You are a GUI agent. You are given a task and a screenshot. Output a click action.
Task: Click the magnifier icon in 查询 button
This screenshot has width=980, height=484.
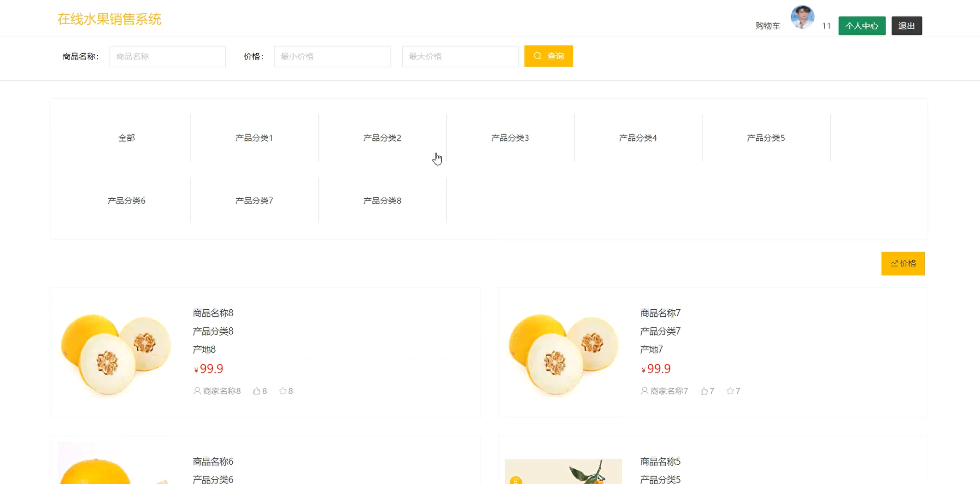(x=537, y=56)
